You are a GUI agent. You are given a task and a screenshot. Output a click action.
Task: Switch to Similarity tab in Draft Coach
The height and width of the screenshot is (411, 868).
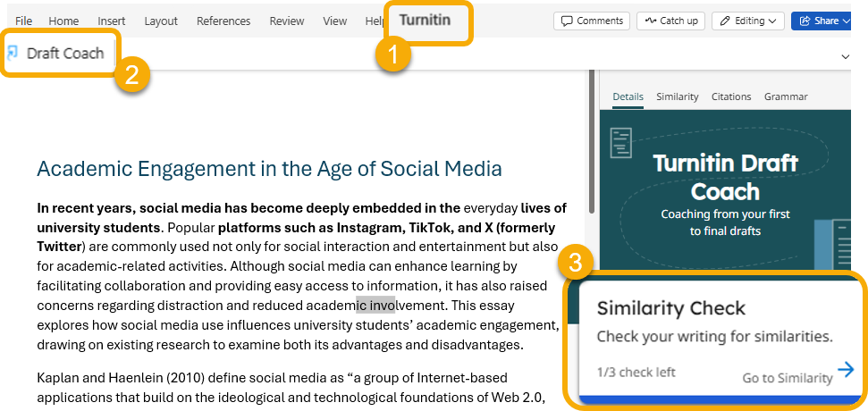pos(678,96)
